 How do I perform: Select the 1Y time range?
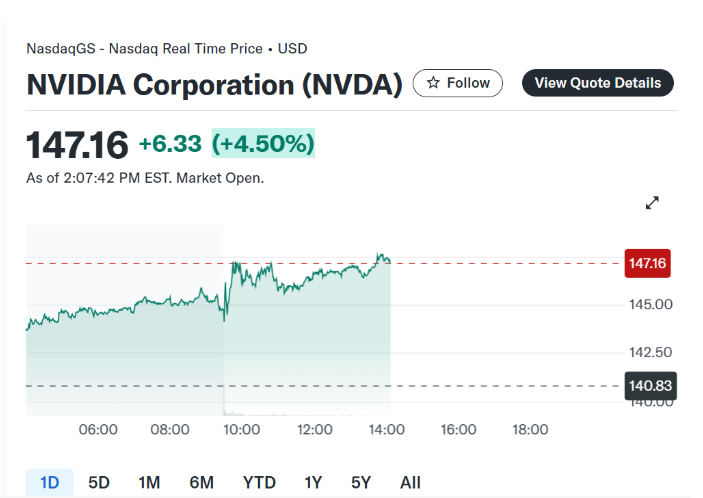pos(314,483)
